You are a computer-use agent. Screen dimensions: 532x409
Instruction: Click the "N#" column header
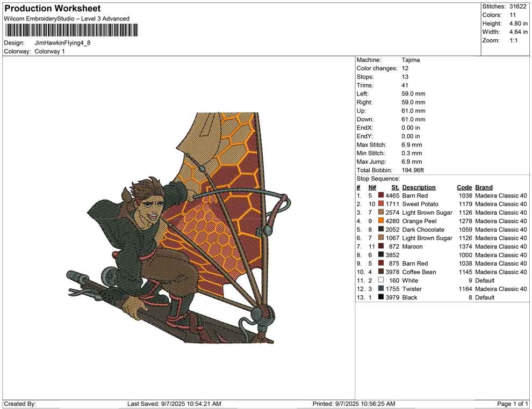(372, 187)
